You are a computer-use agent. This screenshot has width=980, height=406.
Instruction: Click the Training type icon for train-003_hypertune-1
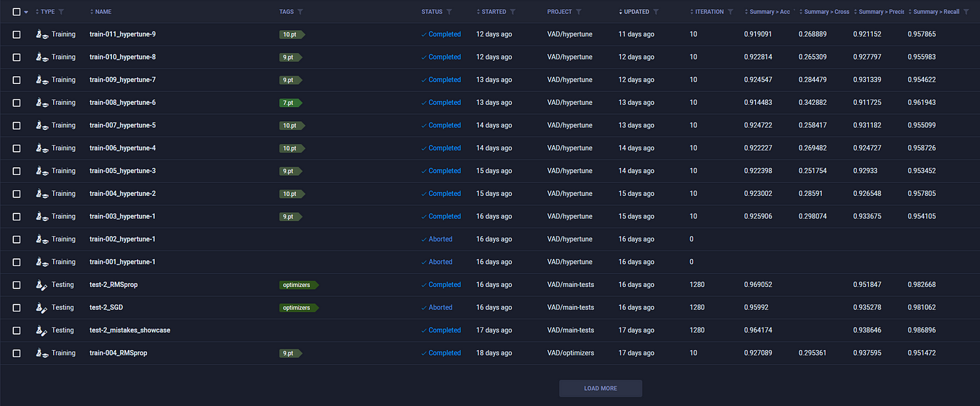(42, 216)
